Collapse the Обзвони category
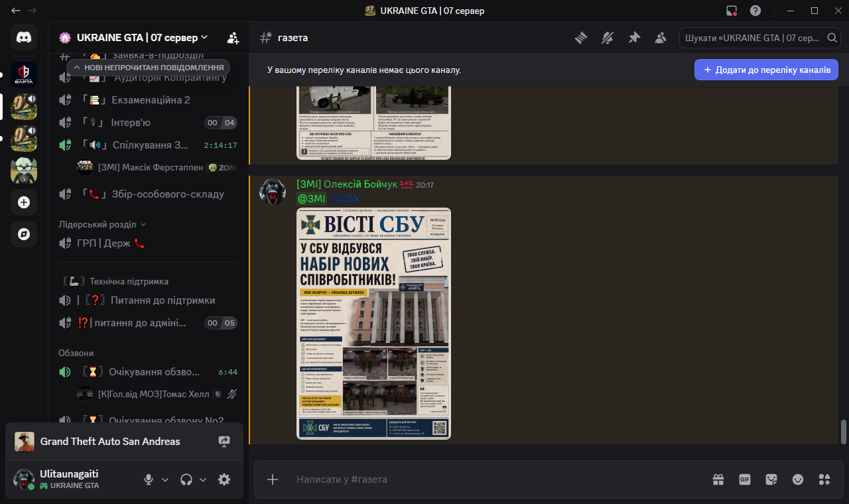849x504 pixels. (76, 353)
